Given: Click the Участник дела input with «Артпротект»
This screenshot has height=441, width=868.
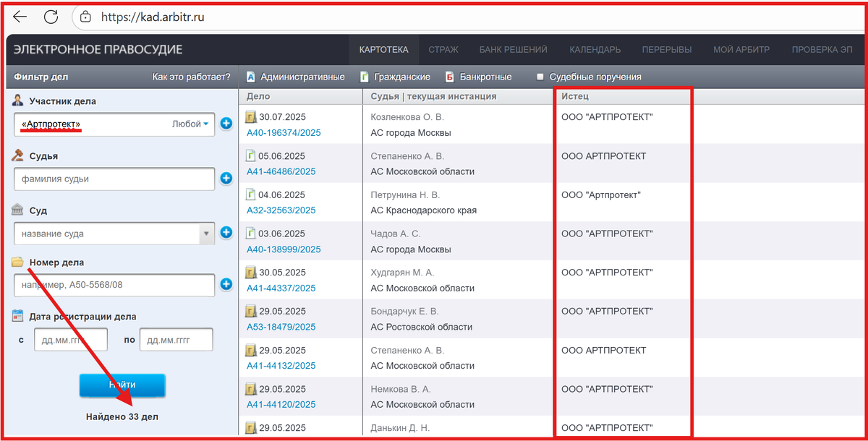Looking at the screenshot, I should pos(114,124).
